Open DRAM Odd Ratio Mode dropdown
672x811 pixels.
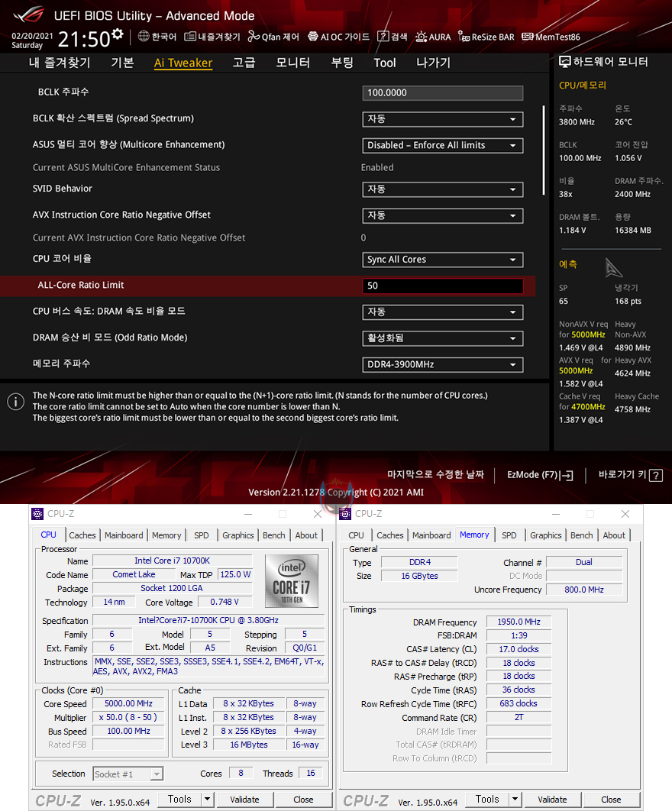(442, 339)
